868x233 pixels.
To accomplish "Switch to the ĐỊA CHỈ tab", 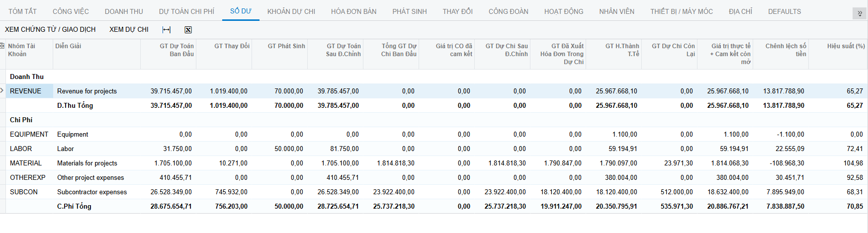I will [x=740, y=11].
